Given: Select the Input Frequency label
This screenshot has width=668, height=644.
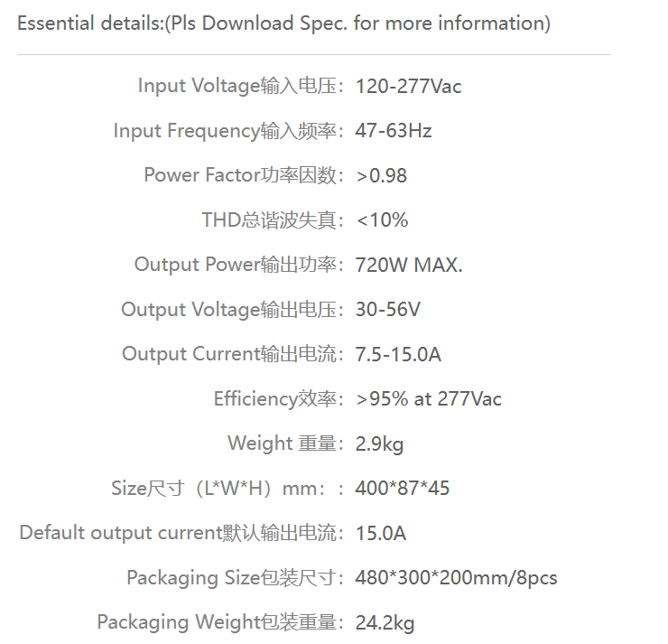Looking at the screenshot, I should (x=228, y=131).
